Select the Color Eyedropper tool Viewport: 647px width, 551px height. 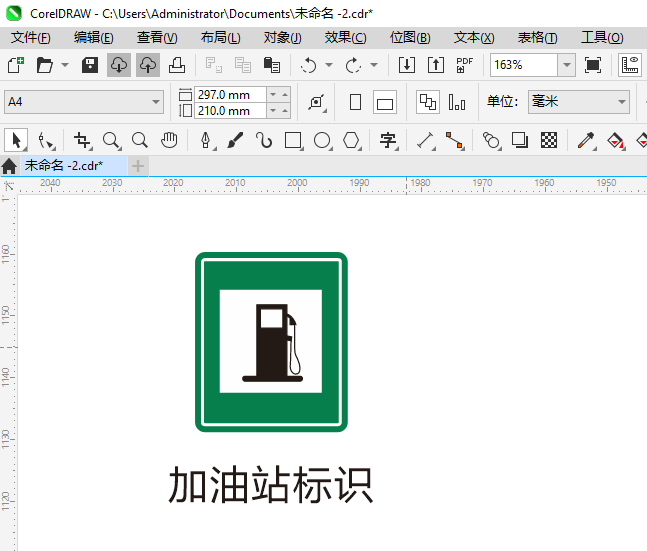pyautogui.click(x=586, y=140)
